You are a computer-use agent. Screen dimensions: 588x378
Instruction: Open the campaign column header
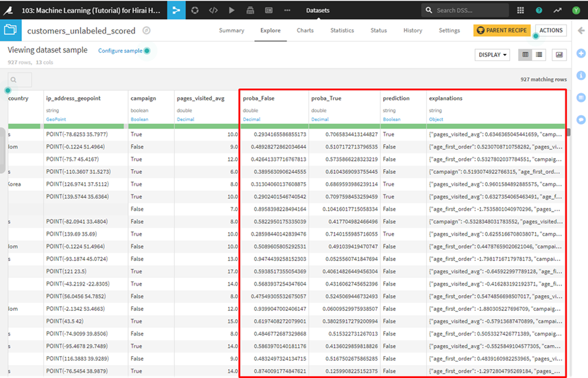pos(143,98)
